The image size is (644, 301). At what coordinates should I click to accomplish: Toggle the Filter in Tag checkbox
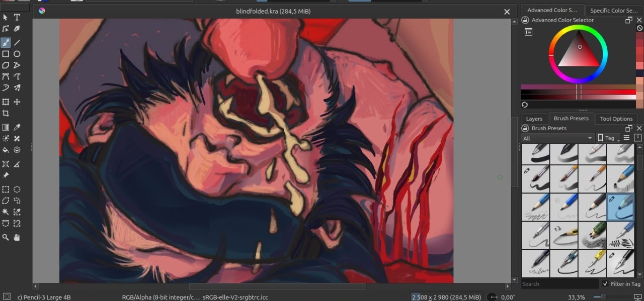605,284
